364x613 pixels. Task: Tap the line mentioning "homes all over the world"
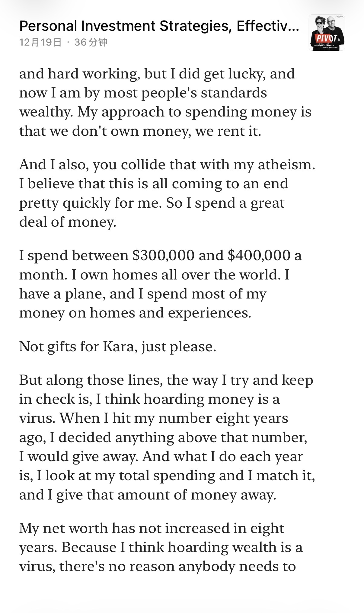point(154,275)
